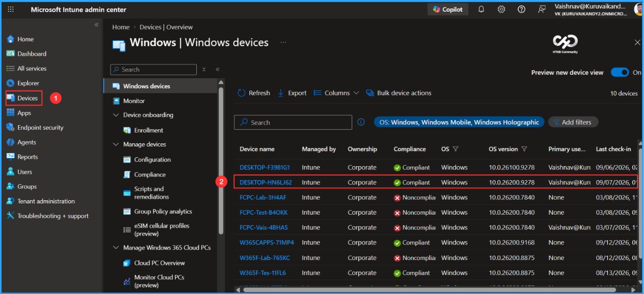Refresh the device list

[x=254, y=93]
